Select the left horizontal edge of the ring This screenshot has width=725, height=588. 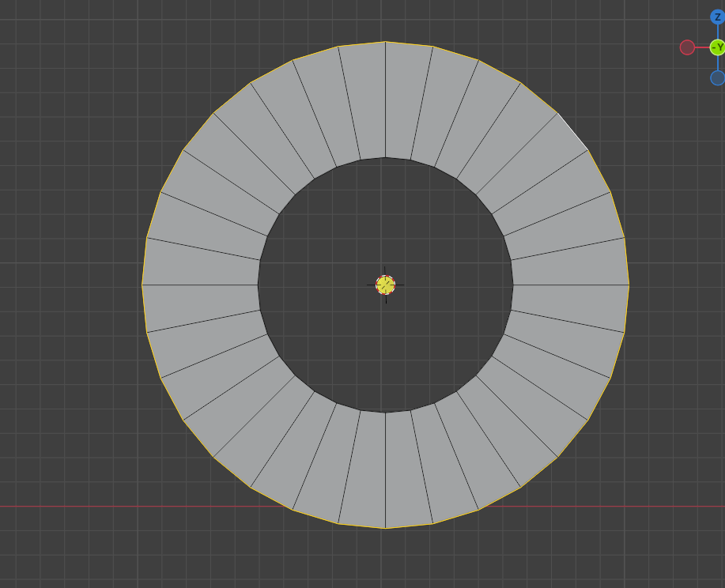pyautogui.click(x=200, y=285)
